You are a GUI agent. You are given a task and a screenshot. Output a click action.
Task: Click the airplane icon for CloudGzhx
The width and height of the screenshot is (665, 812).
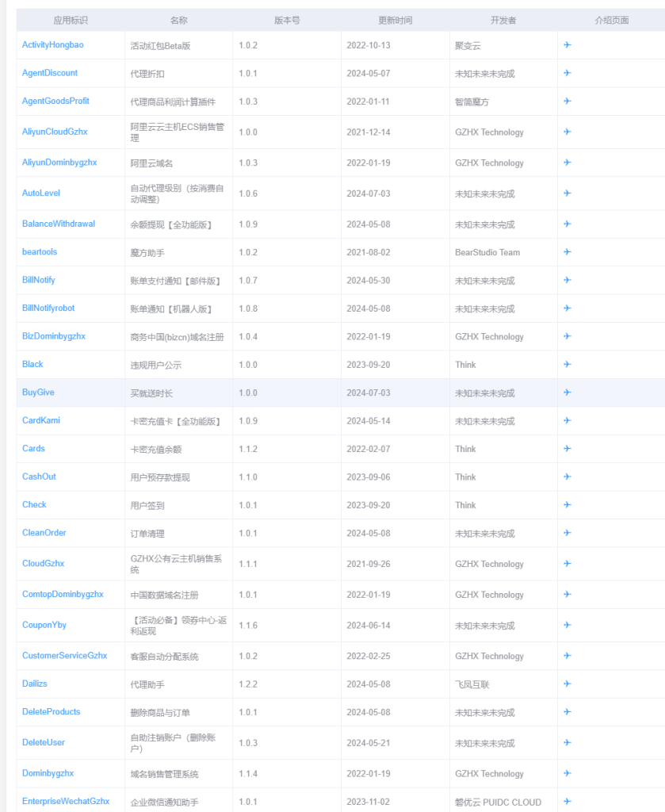point(567,564)
